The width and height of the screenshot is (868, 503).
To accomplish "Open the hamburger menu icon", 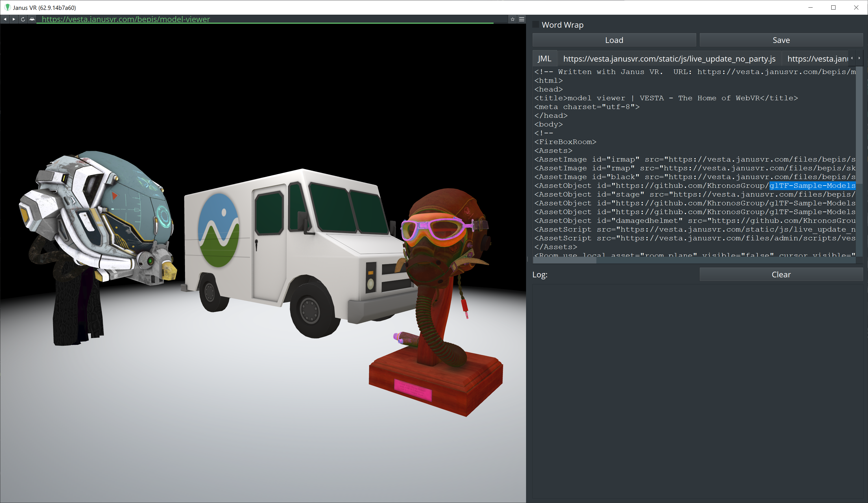I will point(522,19).
